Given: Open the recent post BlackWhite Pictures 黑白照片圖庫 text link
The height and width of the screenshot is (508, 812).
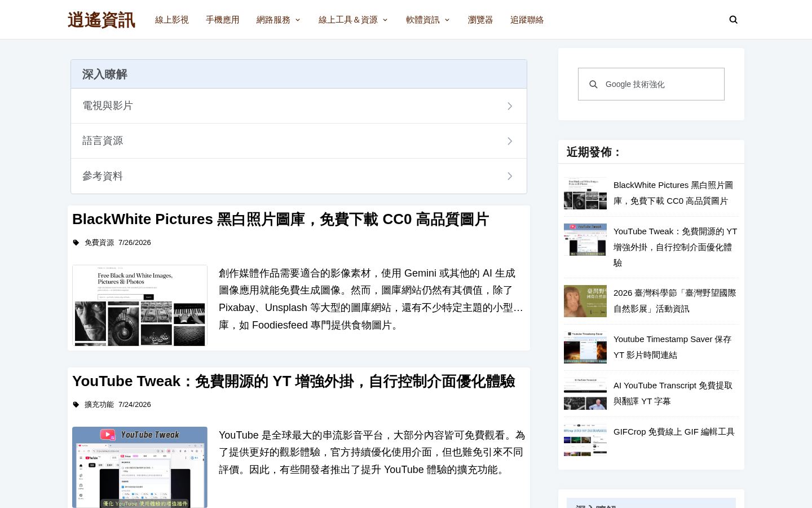Looking at the screenshot, I should click(x=673, y=193).
